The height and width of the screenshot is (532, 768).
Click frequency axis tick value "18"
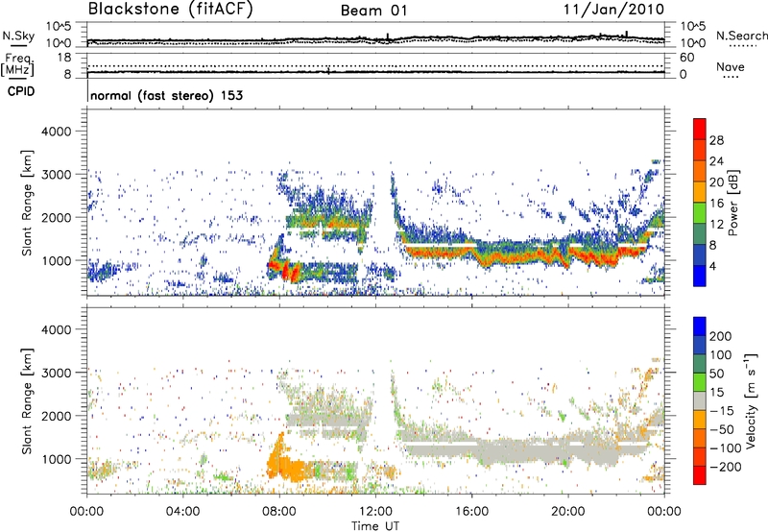point(63,58)
